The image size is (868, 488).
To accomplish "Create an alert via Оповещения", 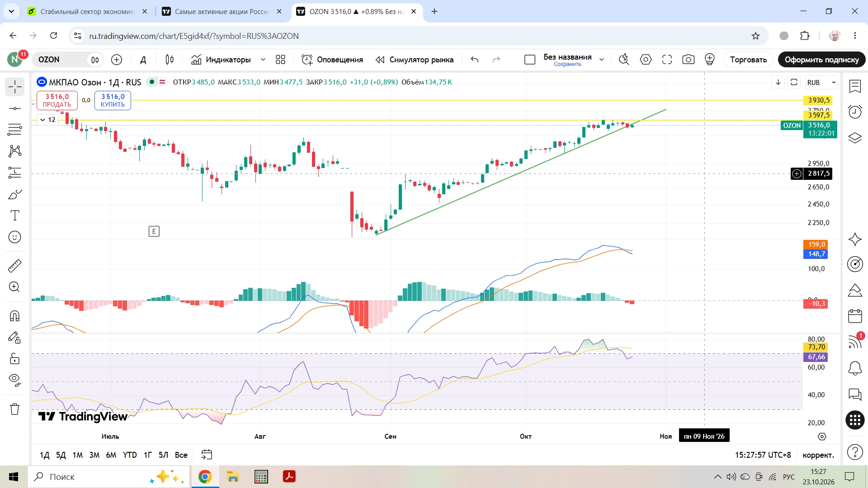I will 332,60.
